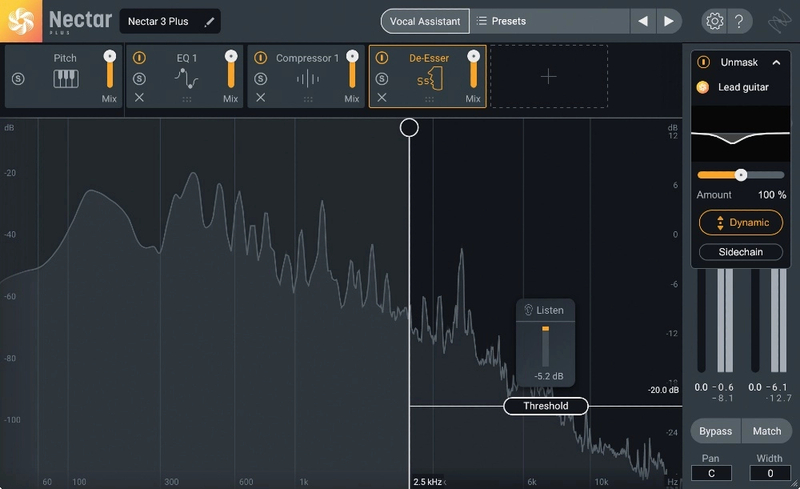
Task: Click the -5.2 dB reduction readout
Action: click(549, 376)
